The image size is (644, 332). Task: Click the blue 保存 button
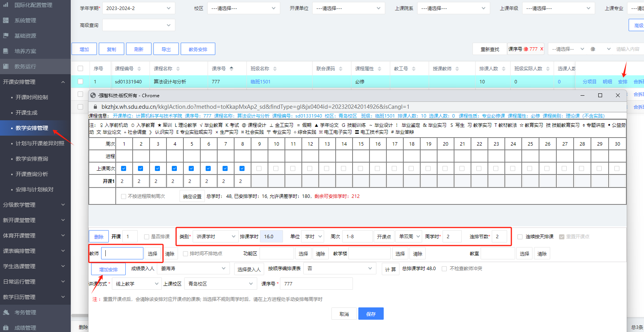coord(371,314)
